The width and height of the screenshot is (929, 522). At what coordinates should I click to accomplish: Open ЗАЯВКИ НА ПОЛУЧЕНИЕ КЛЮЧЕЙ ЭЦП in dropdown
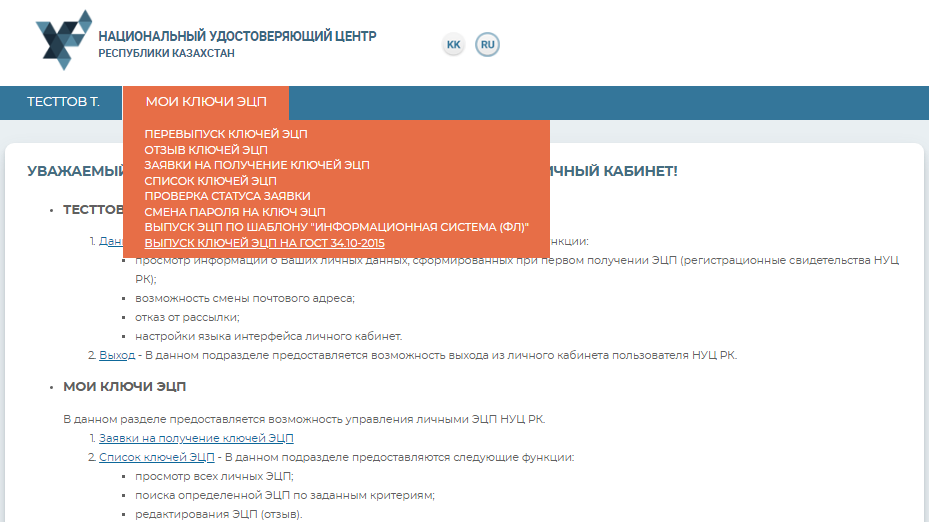[257, 165]
